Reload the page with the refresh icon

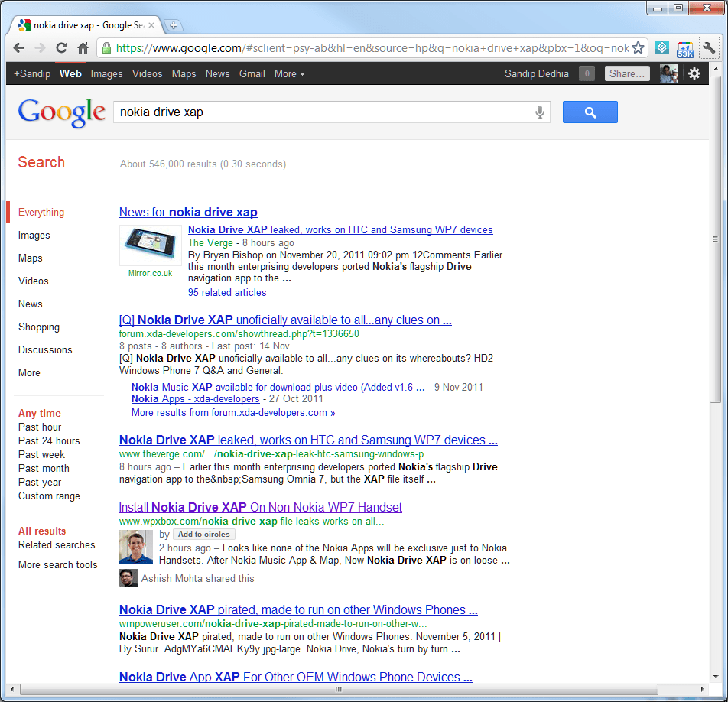[61, 48]
